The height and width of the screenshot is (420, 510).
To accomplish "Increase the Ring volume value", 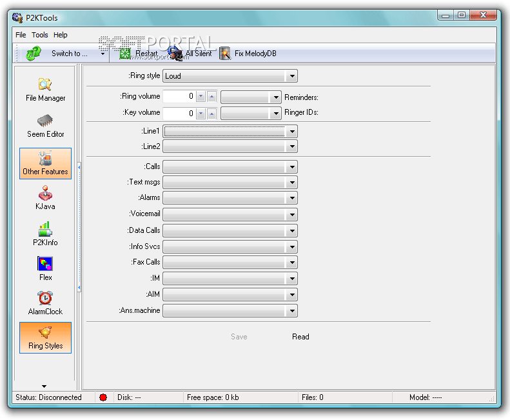I will click(211, 96).
